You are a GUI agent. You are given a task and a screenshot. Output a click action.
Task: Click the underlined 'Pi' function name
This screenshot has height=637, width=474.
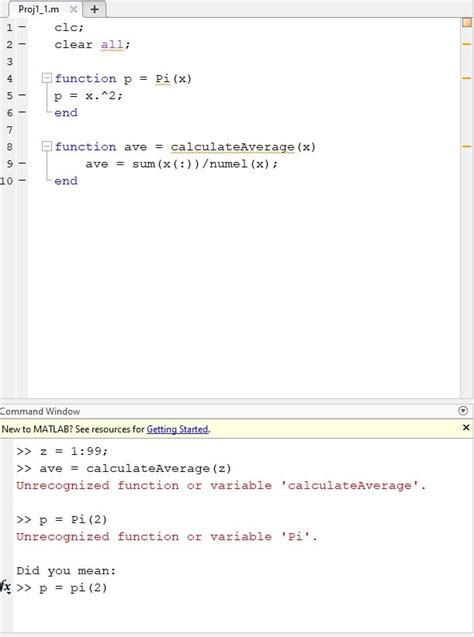pos(162,78)
